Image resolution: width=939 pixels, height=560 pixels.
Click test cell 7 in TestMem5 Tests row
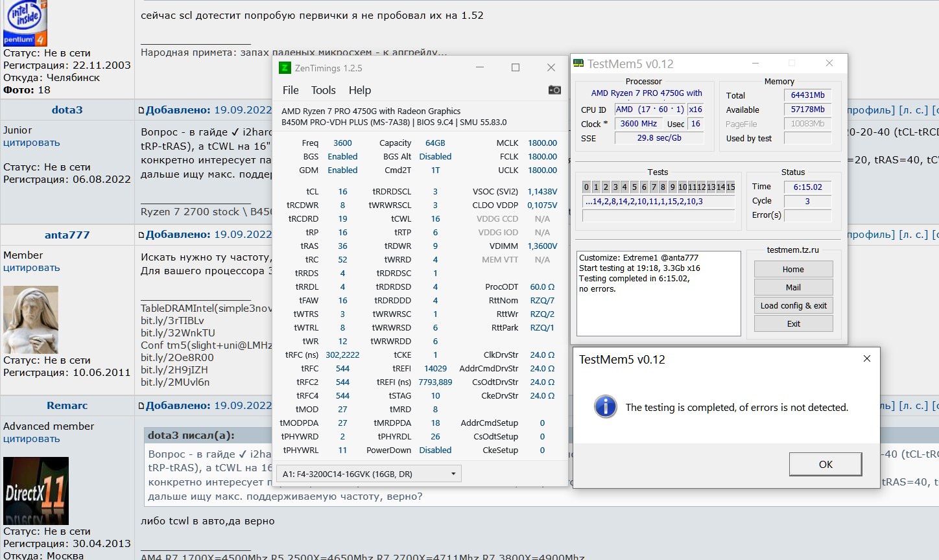coord(654,187)
